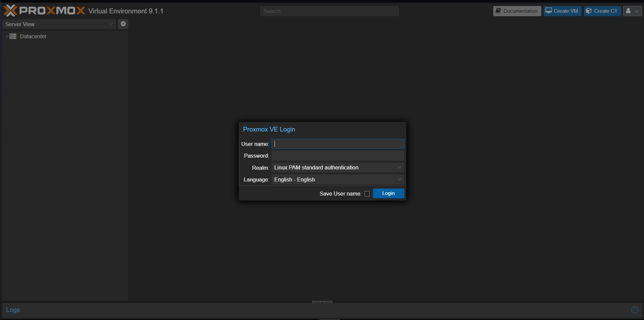Click the Virtual Environment 9.1.1 version text
644x320 pixels.
[126, 11]
